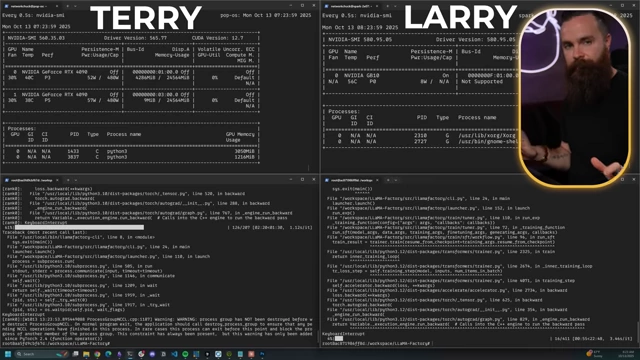Open Spotify from the taskbar
This screenshot has width=640, height=360.
tap(185, 354)
